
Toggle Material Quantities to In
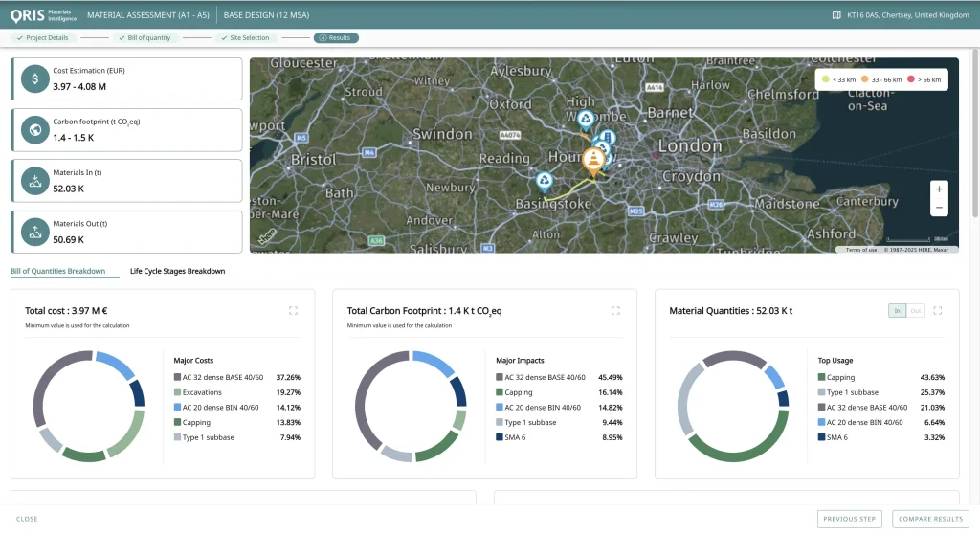tap(897, 310)
